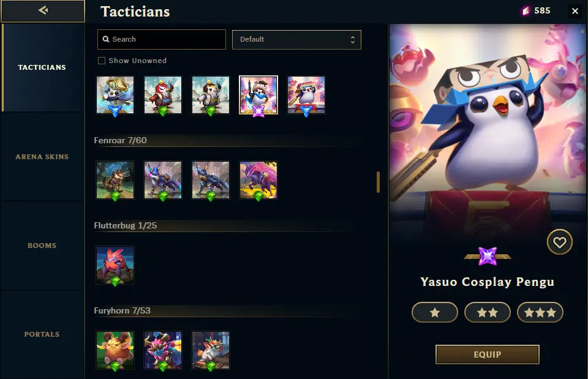Pick the pink-purple Fenroar tactician icon
The image size is (588, 379).
pyautogui.click(x=258, y=180)
